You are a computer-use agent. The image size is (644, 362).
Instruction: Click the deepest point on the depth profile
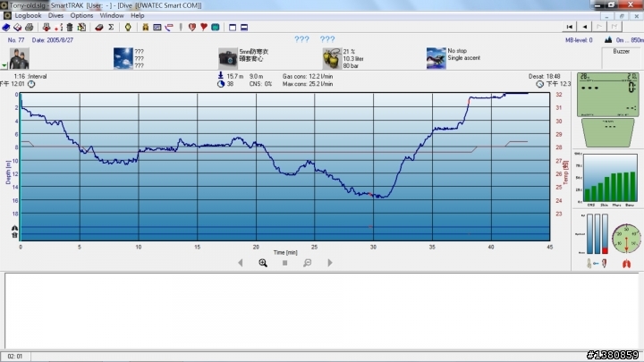click(x=384, y=198)
